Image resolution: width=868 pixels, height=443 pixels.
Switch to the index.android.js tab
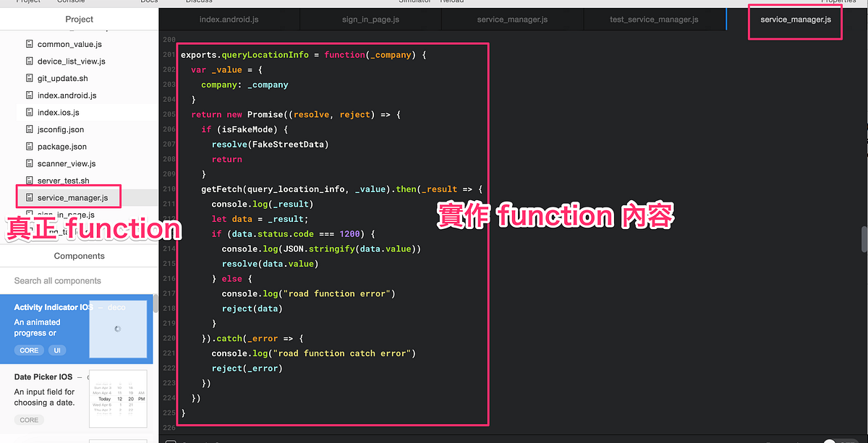(x=229, y=19)
